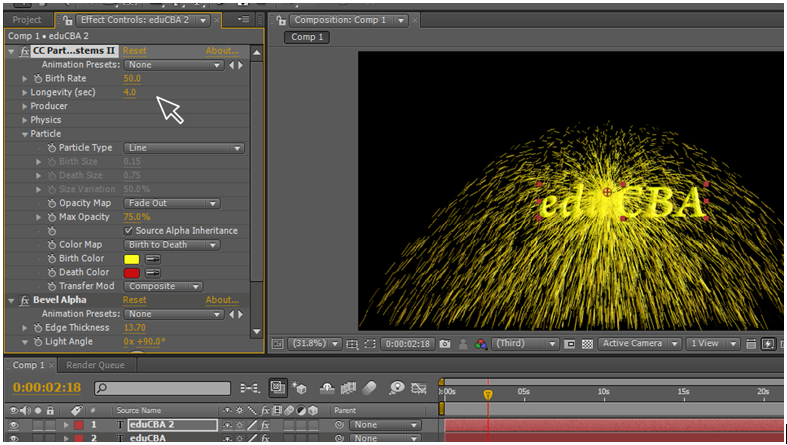787x445 pixels.
Task: Click the Always Preview This View icon
Action: [x=277, y=344]
